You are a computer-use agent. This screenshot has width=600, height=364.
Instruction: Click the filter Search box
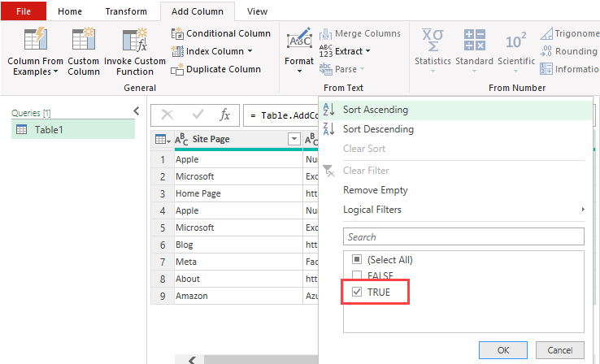(463, 236)
